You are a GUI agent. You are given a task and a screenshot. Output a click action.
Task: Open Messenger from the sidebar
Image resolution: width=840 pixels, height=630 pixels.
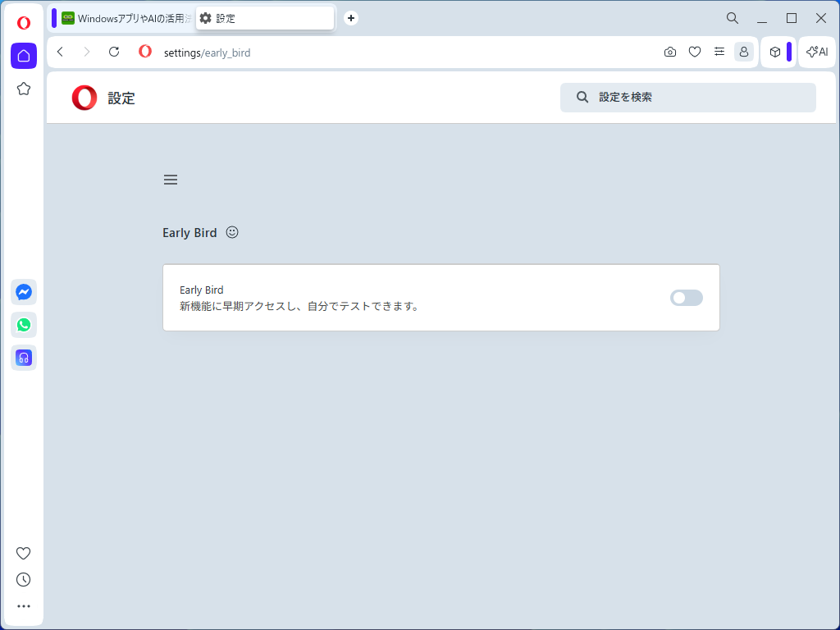tap(23, 291)
